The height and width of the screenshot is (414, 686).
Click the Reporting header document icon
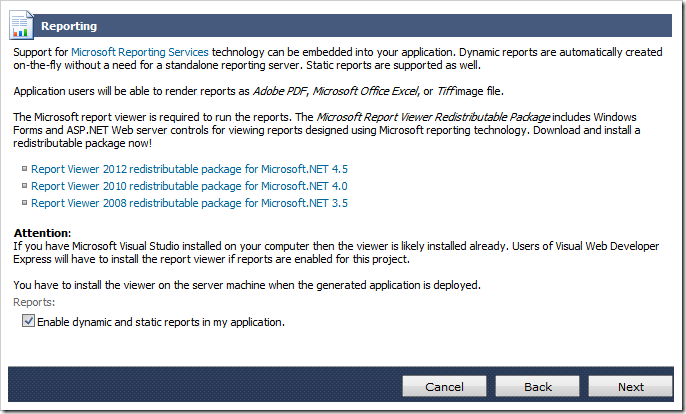click(23, 25)
